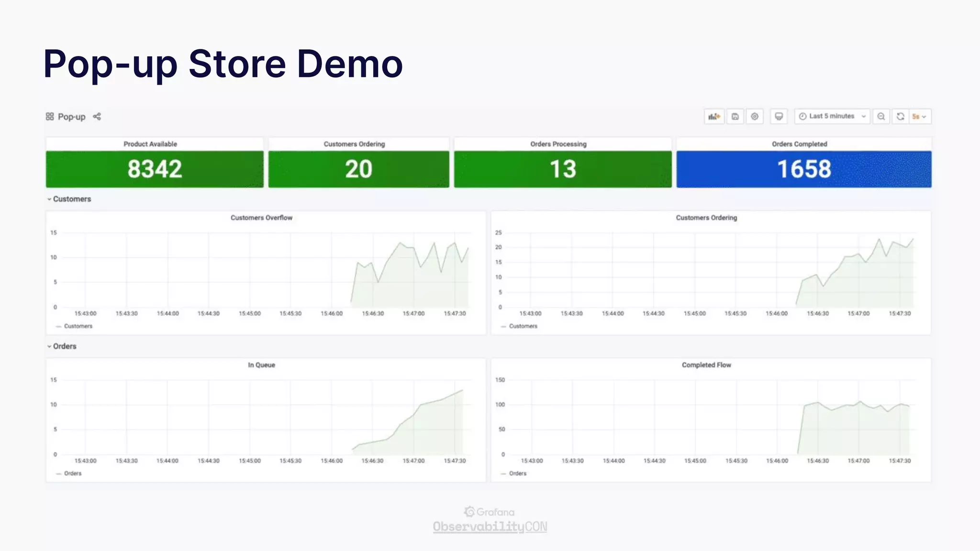Open the Customers Overflow panel title menu
Image resolution: width=980 pixels, height=551 pixels.
pos(261,218)
